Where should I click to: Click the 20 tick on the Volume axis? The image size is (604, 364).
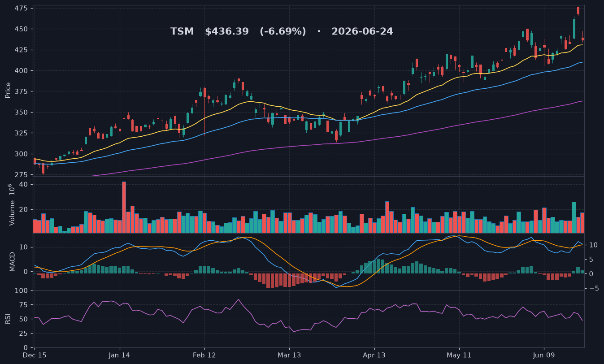point(23,210)
